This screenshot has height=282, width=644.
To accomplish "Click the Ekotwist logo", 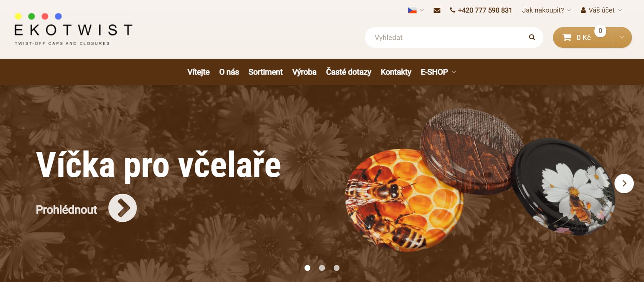I will pyautogui.click(x=73, y=29).
